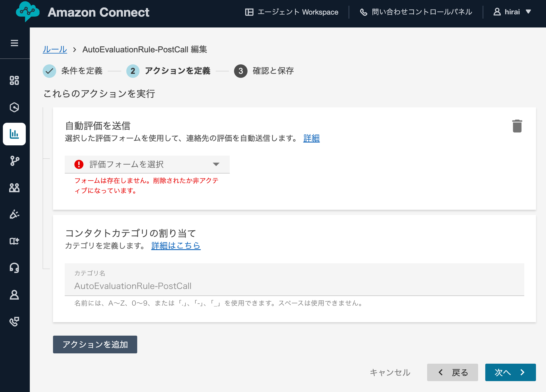Click the phone channels sidebar icon

point(14,322)
